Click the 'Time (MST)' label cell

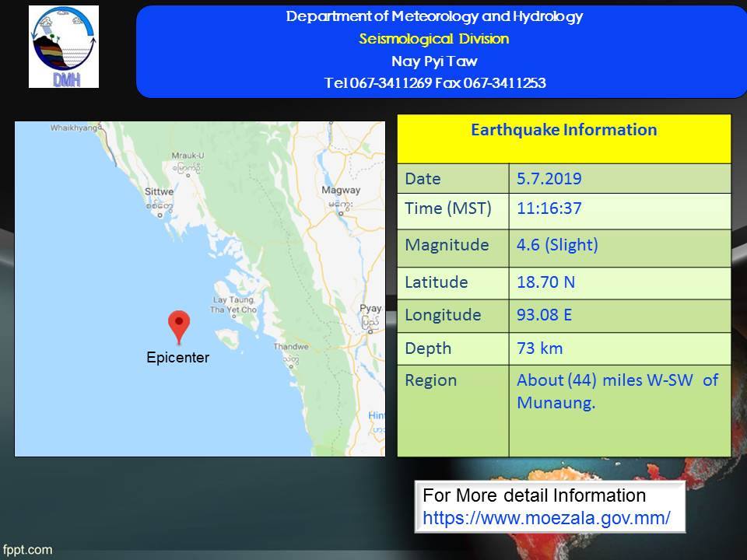click(453, 211)
